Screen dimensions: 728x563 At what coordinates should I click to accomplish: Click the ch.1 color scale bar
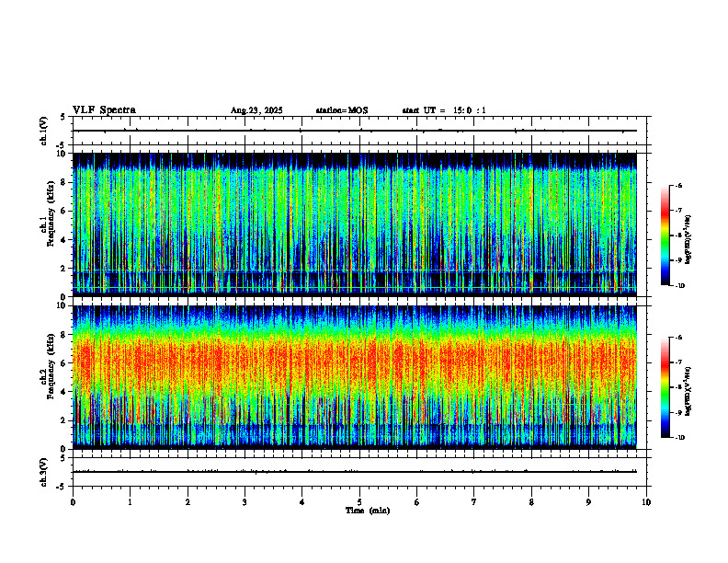pos(665,236)
